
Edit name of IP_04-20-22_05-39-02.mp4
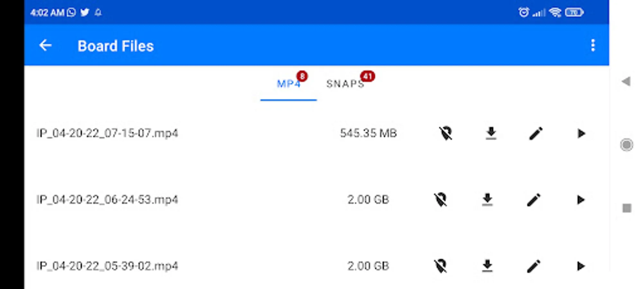pyautogui.click(x=534, y=266)
